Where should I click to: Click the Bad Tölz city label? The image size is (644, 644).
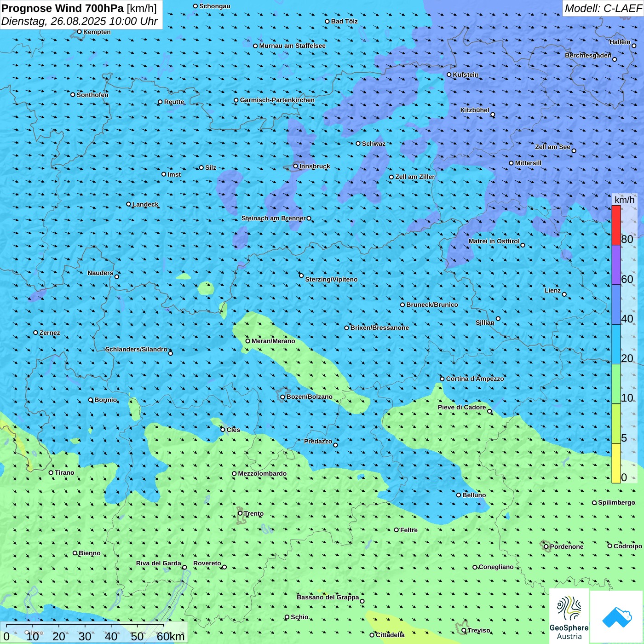point(344,21)
